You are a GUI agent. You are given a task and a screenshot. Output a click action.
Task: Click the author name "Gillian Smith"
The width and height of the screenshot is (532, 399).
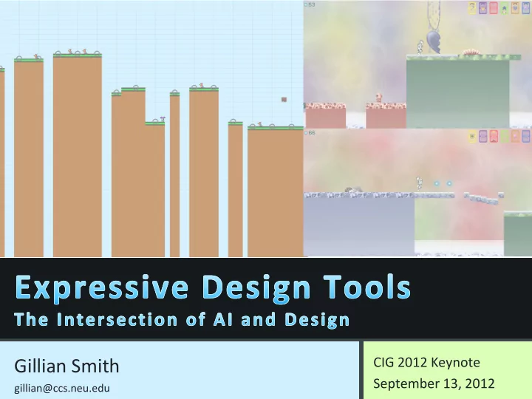pyautogui.click(x=66, y=366)
